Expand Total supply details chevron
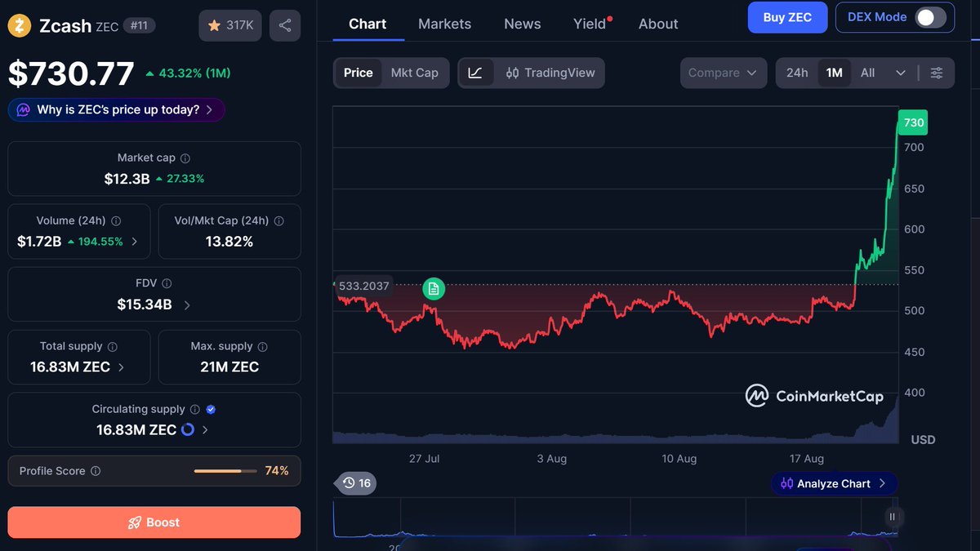Screen dimensions: 980x551 [x=122, y=367]
